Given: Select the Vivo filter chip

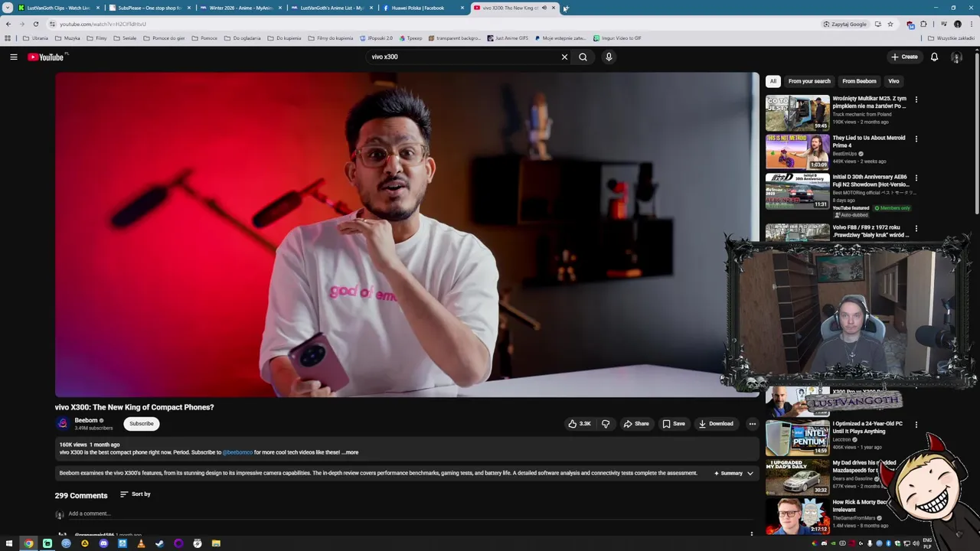Looking at the screenshot, I should [893, 81].
